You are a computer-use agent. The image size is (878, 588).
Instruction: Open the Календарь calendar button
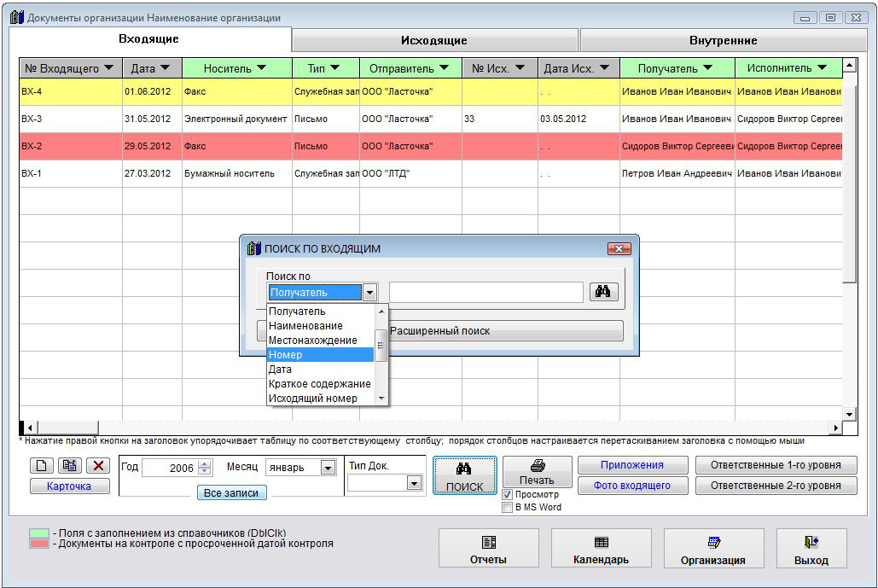(x=601, y=549)
